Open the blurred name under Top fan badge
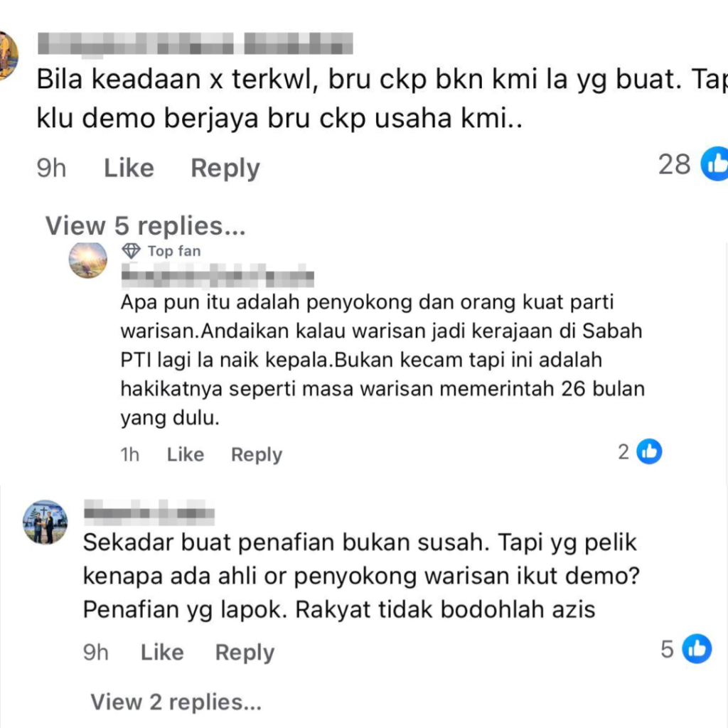This screenshot has height=728, width=728. 218,276
